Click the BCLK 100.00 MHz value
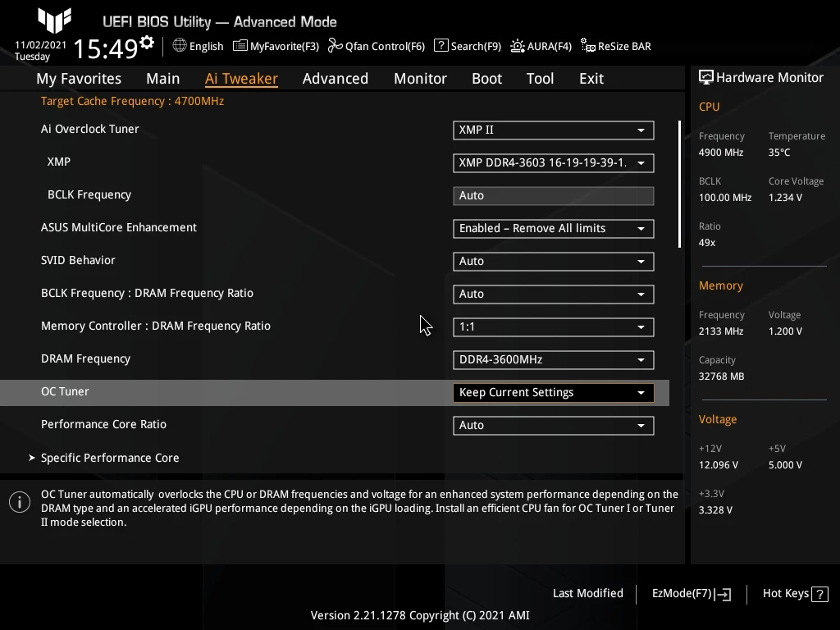The image size is (840, 630). click(725, 198)
